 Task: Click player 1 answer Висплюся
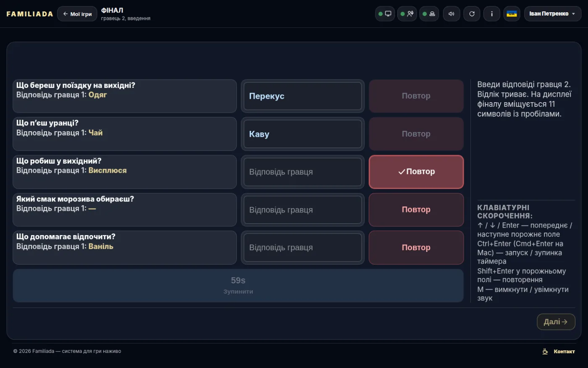(x=108, y=170)
